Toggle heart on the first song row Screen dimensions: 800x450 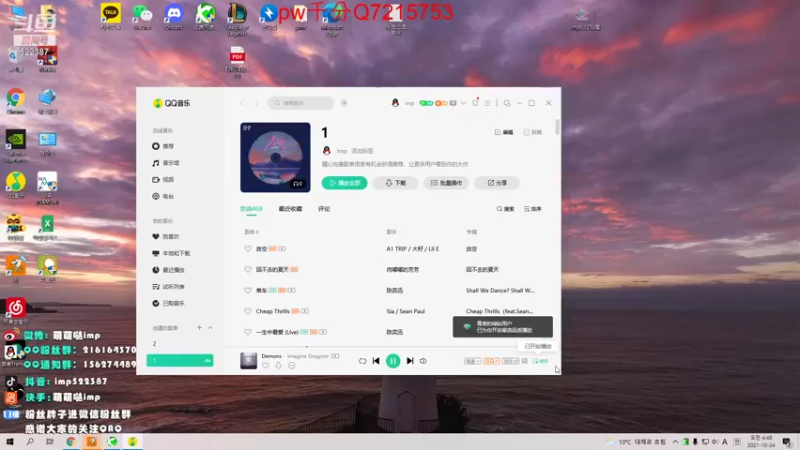coord(248,249)
